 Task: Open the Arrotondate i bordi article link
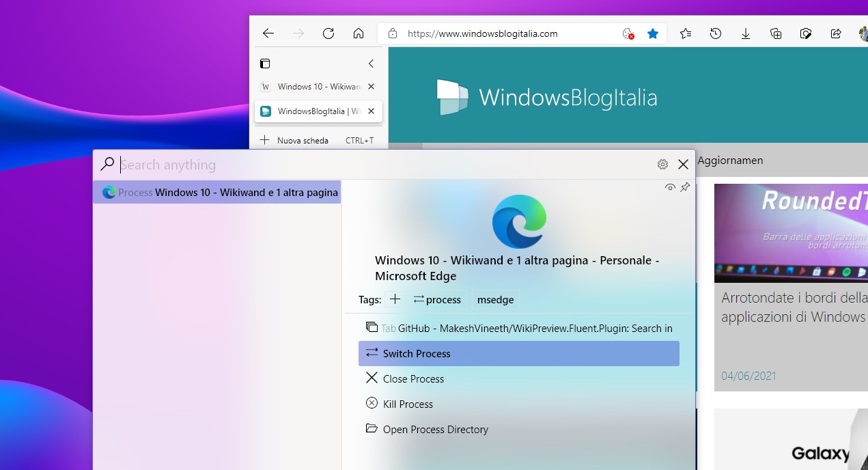(794, 307)
